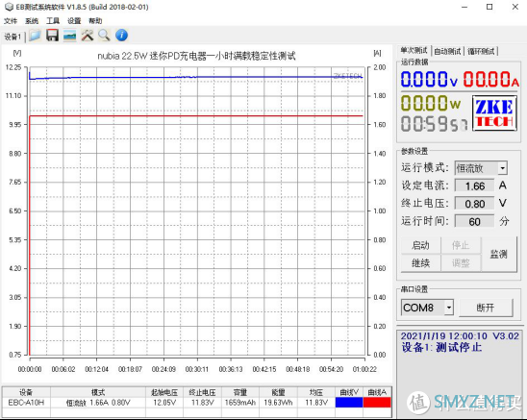Click the 恒流放 1.66A 0.80V mode cell
The image size is (527, 420).
click(98, 403)
